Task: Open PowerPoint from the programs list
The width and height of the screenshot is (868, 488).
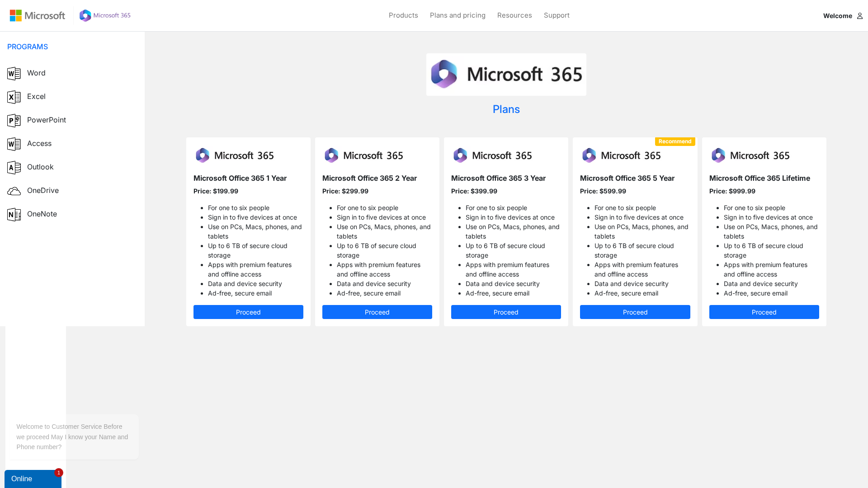Action: [x=47, y=120]
